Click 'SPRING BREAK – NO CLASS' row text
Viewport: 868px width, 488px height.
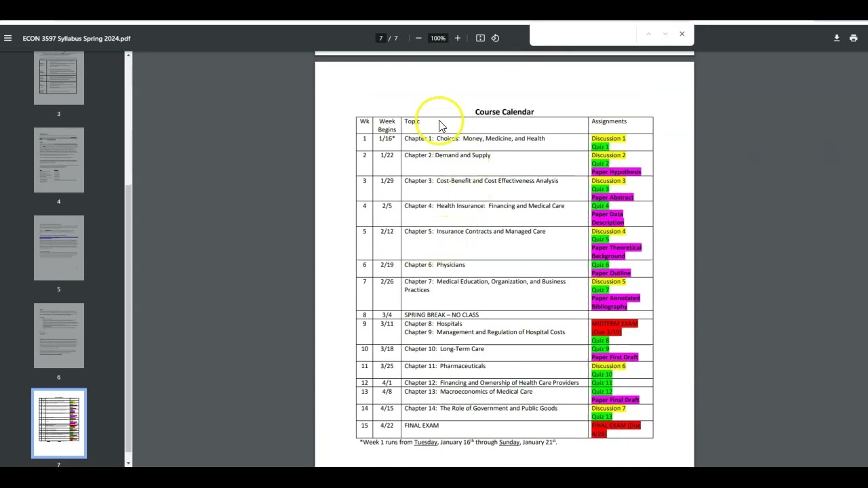[x=441, y=315]
